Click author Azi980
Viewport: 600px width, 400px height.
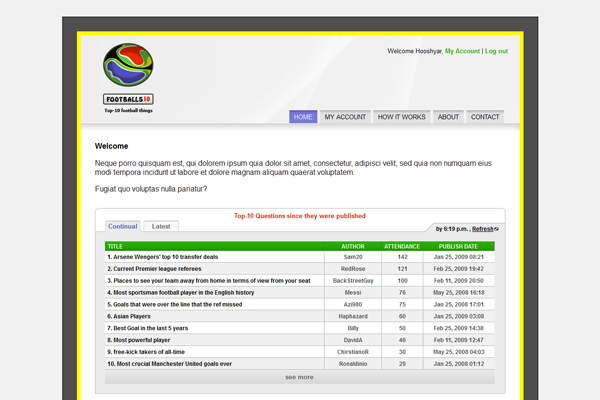pyautogui.click(x=353, y=304)
